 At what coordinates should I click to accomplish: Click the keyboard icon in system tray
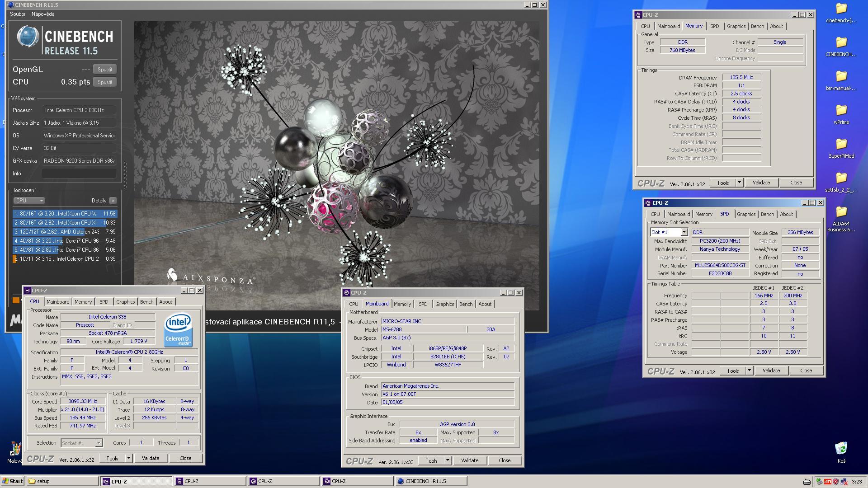click(807, 482)
